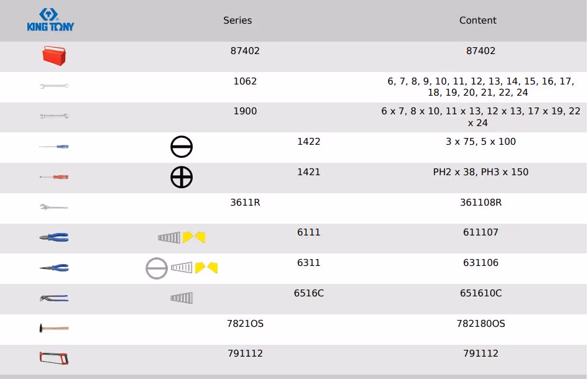Click the serrated jaw icon in row 6516C
This screenshot has width=588, height=379.
pos(181,298)
